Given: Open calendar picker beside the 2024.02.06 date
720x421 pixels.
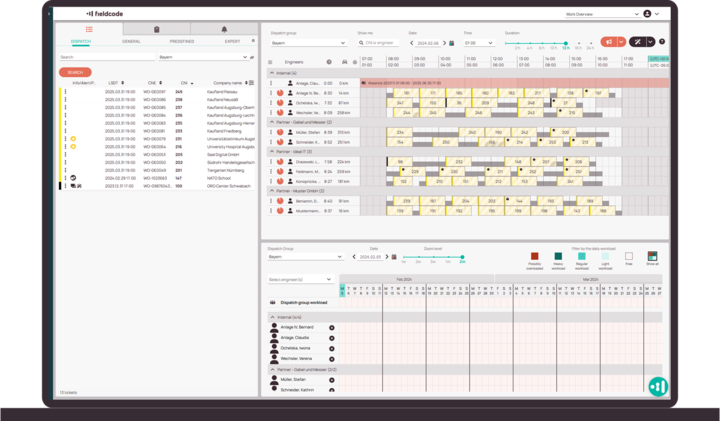Looking at the screenshot, I should (451, 43).
